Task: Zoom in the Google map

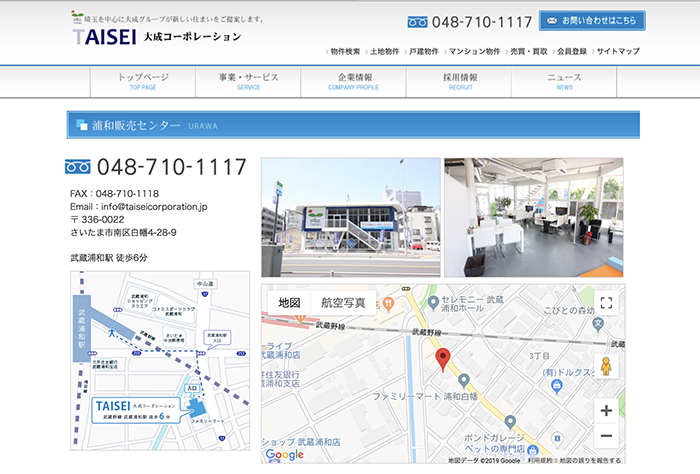Action: [x=606, y=411]
